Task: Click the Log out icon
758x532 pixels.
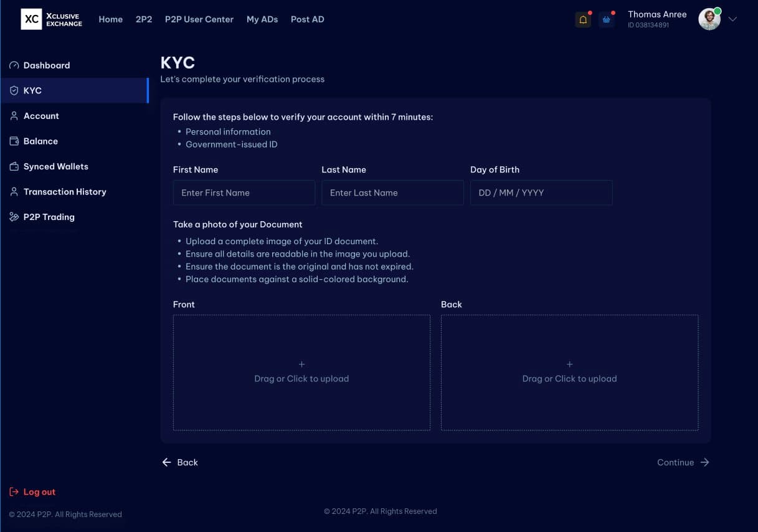Action: pos(13,492)
